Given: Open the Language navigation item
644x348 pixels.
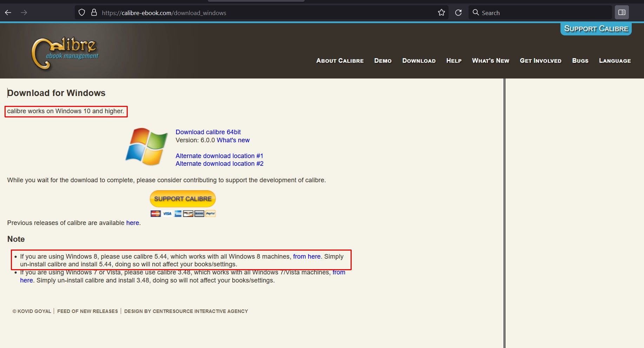Looking at the screenshot, I should [x=615, y=61].
